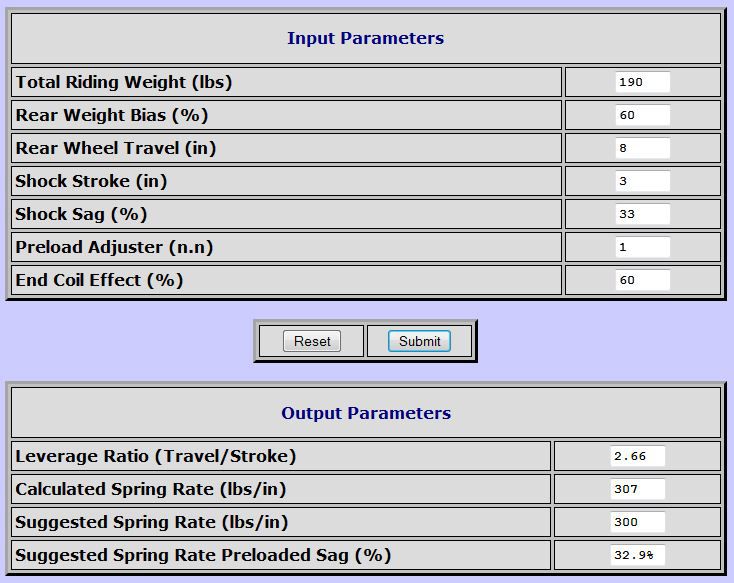Click the Reset button
This screenshot has width=734, height=583.
coord(312,341)
